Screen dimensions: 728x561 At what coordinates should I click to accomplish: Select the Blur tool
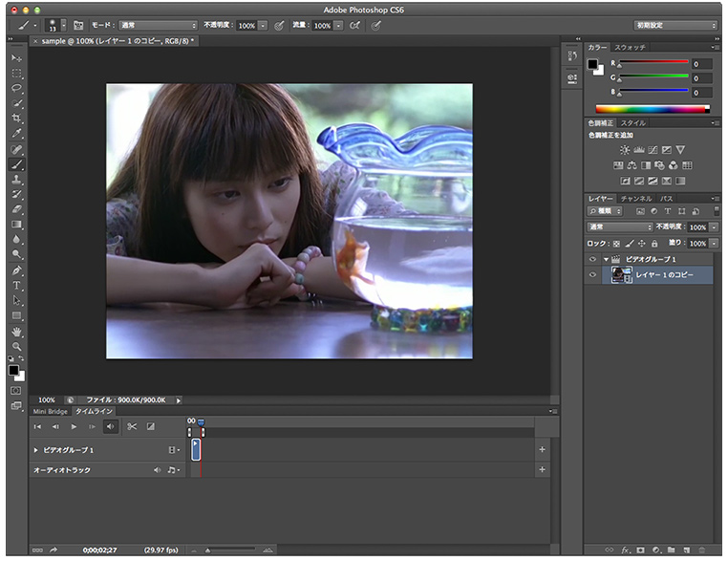coord(16,239)
